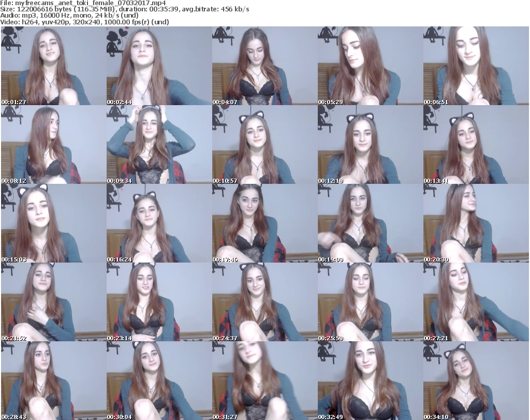Open the thumbnail labeled 00:19:09
This screenshot has height=420, width=530.
coord(370,223)
